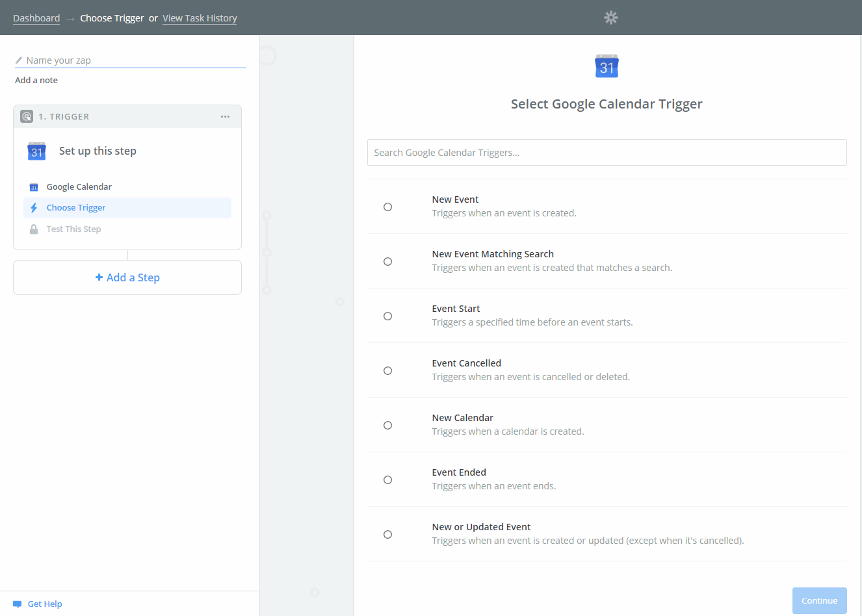Click the pencil icon beside Name your zap

click(19, 60)
